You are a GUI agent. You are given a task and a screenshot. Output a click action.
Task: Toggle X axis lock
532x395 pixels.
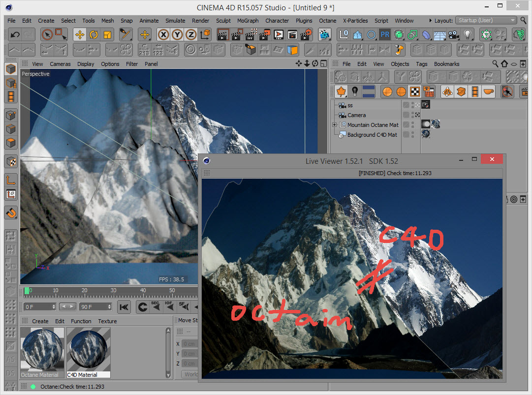[x=163, y=34]
